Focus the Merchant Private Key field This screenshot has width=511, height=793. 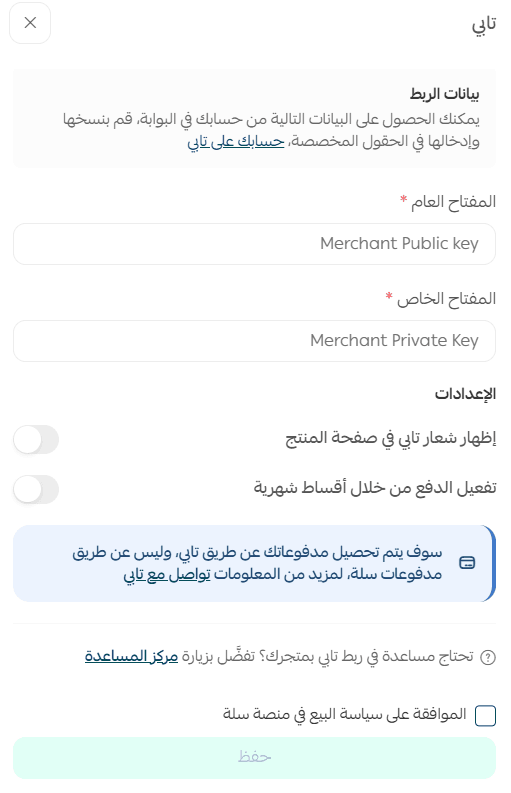(x=254, y=341)
